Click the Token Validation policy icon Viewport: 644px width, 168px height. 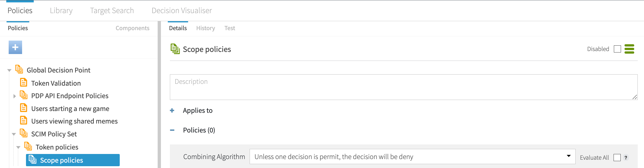coord(24,83)
